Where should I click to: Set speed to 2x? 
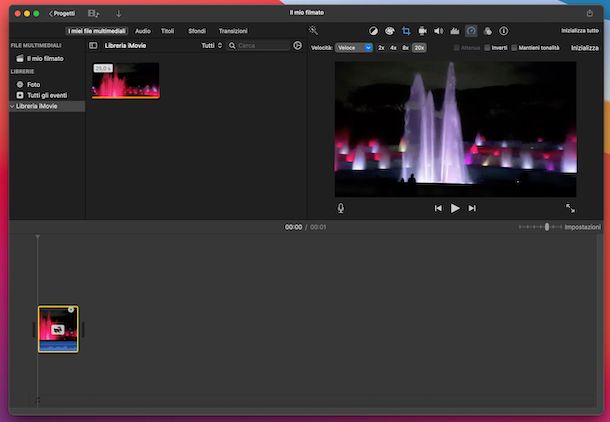[x=381, y=48]
